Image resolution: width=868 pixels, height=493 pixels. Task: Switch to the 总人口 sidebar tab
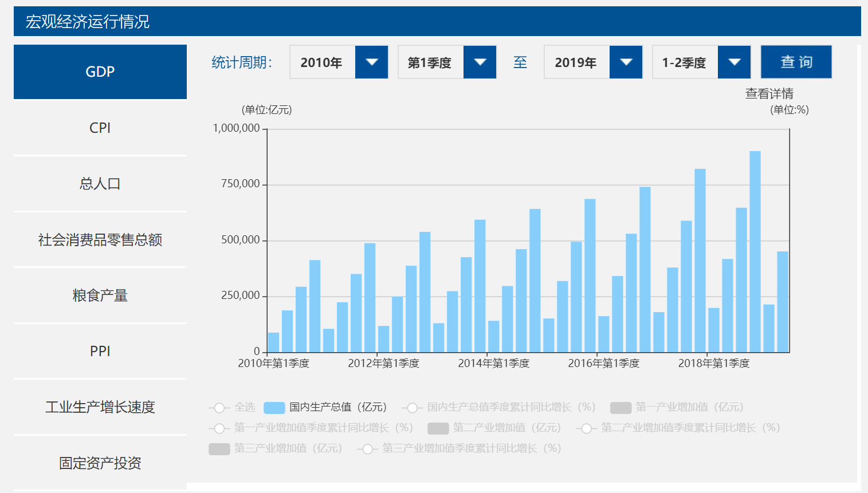point(100,184)
